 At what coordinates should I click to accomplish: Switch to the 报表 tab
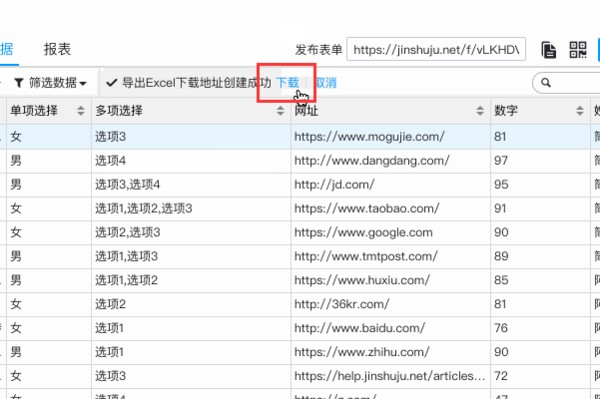point(57,49)
